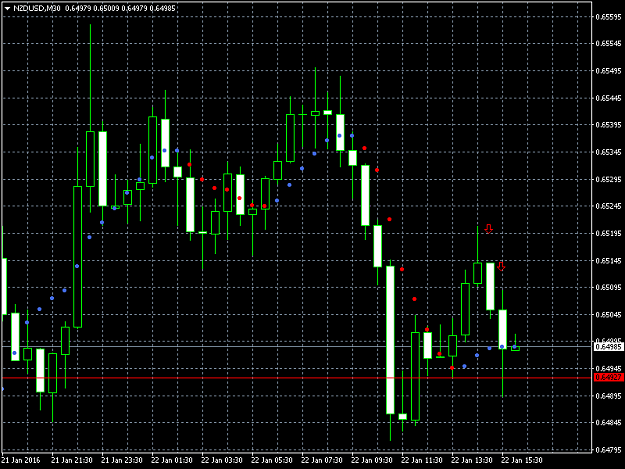
Task: Click the 22 Jan 13:30 time label
Action: tap(472, 460)
